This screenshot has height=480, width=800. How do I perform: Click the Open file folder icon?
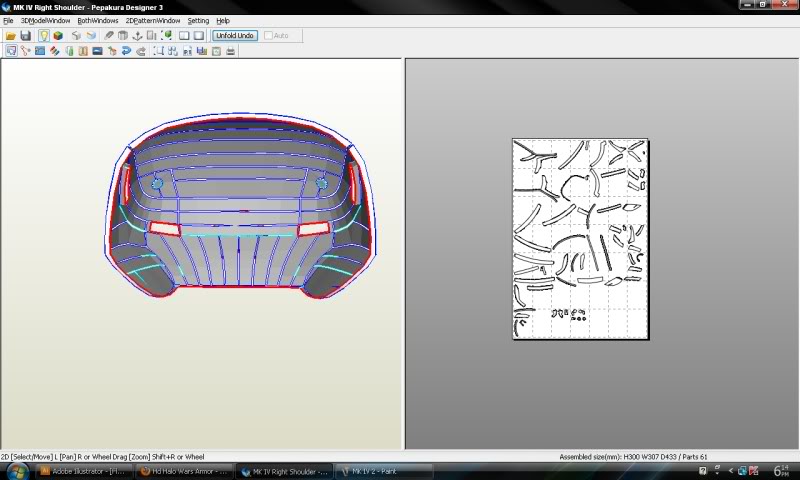(10, 36)
